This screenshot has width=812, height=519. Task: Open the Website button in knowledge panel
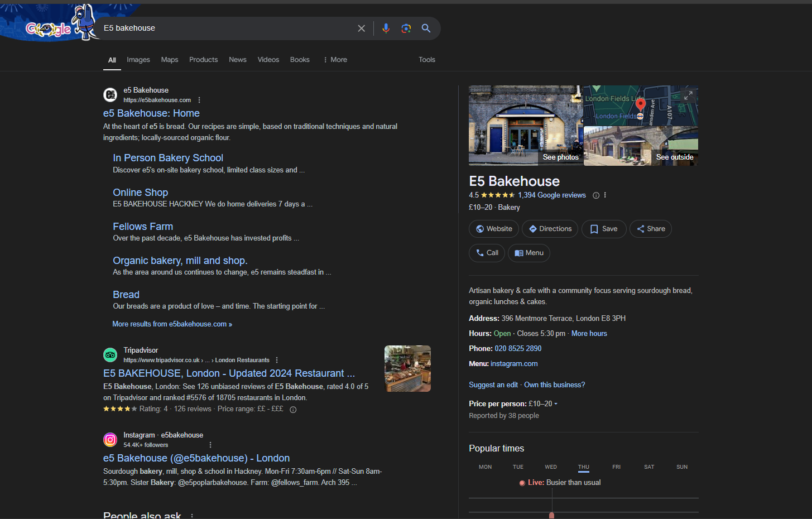click(x=494, y=229)
